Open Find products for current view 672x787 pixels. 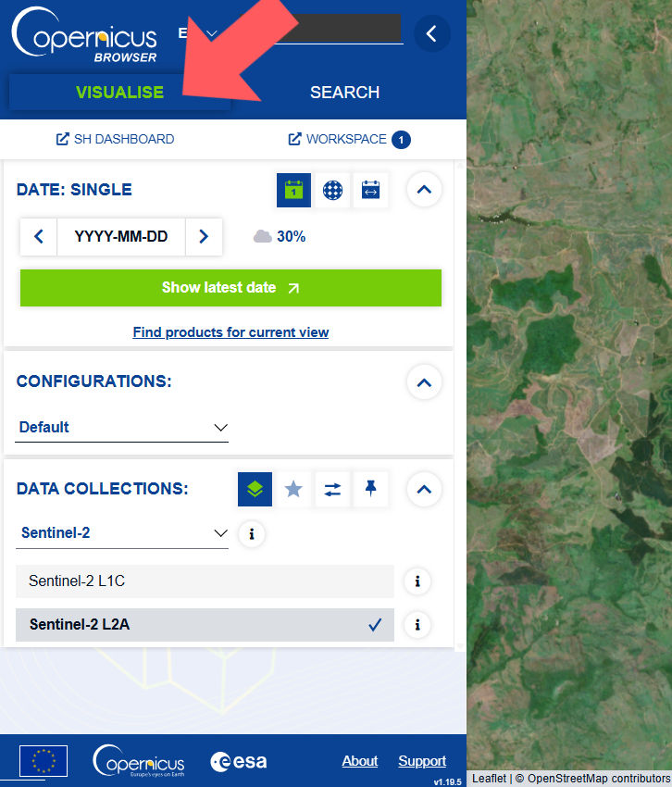click(230, 332)
